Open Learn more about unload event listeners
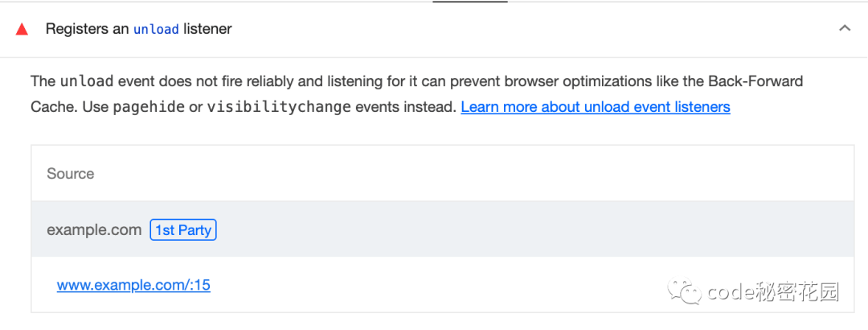Viewport: 868px width, 330px height. (x=596, y=106)
